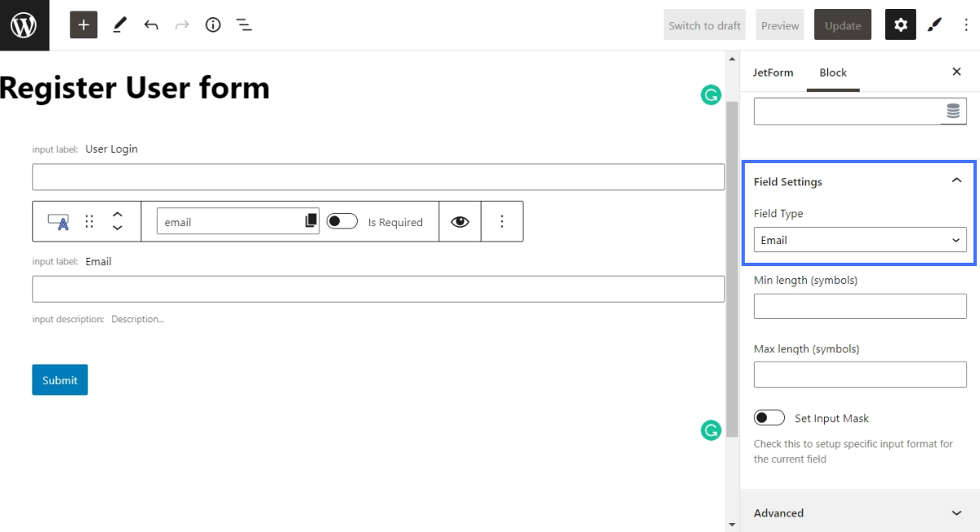Switch to the JetForm tab
This screenshot has height=532, width=980.
pyautogui.click(x=773, y=72)
